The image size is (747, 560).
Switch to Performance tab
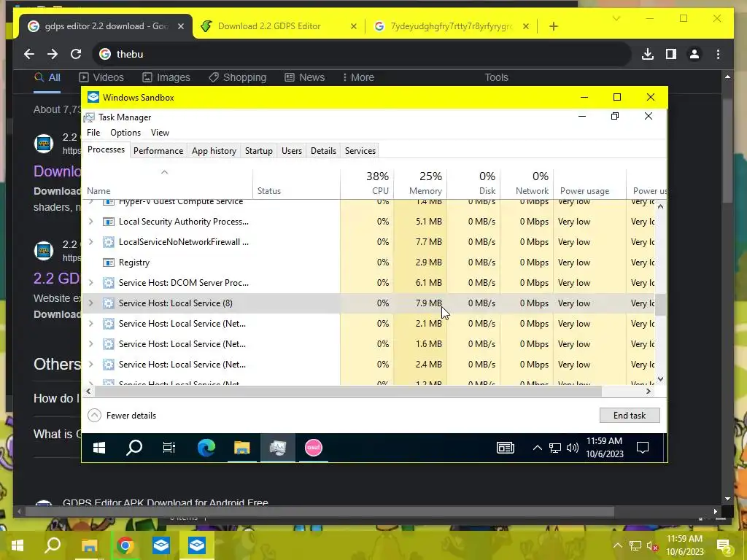(158, 150)
